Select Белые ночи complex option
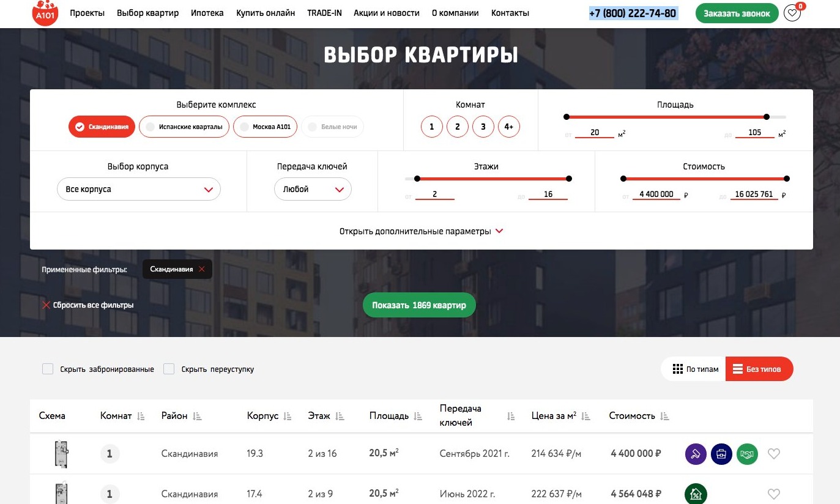 (x=333, y=127)
